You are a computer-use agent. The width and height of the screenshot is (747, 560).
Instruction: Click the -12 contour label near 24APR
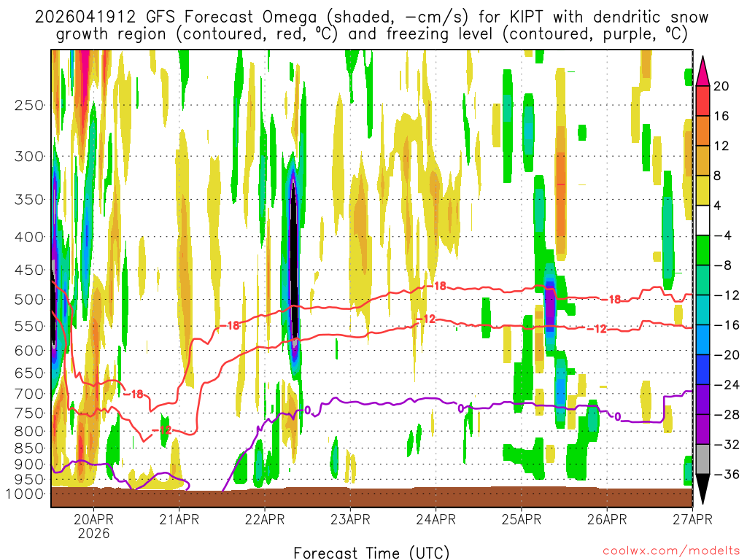[x=426, y=319]
